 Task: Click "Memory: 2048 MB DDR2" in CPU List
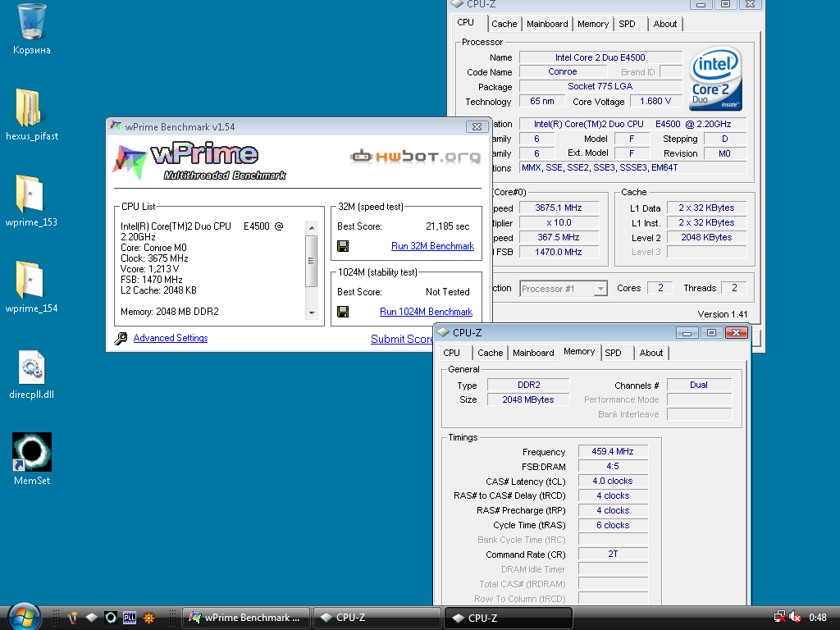[x=169, y=311]
